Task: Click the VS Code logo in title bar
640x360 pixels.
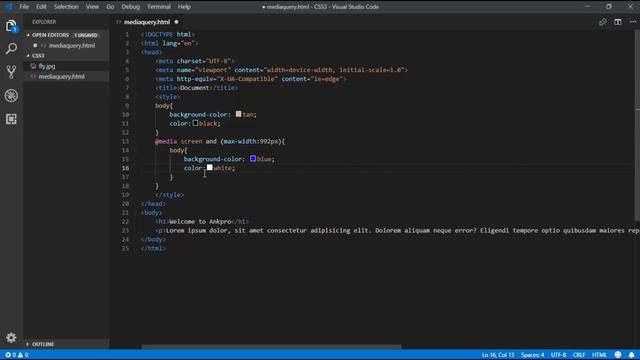Action: 9,7
